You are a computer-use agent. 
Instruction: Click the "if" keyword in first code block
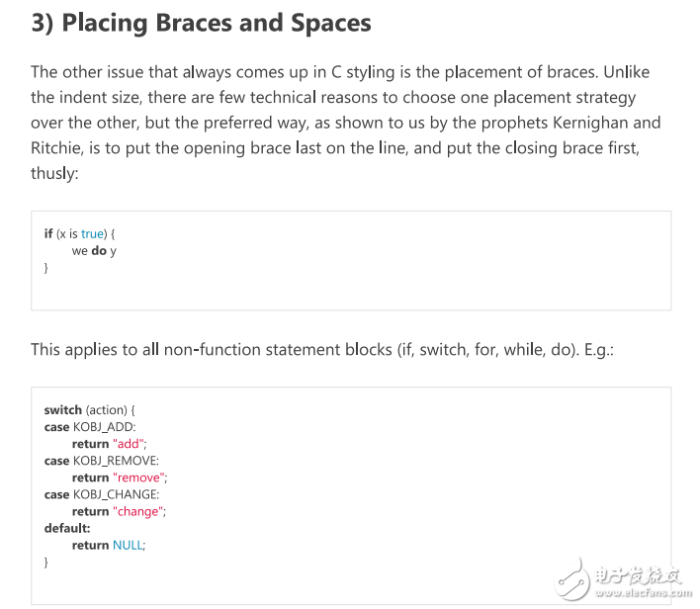pyautogui.click(x=48, y=234)
